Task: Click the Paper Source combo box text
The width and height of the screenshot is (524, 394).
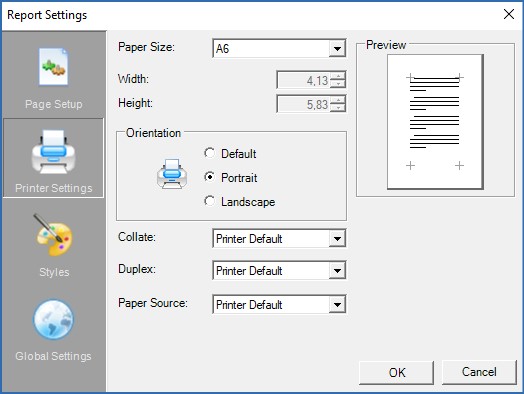Action: (x=249, y=304)
